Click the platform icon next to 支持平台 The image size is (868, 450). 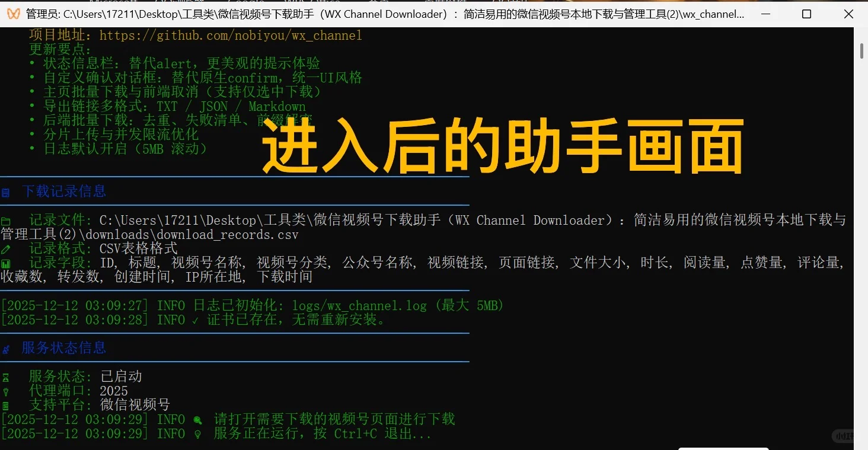coord(5,405)
